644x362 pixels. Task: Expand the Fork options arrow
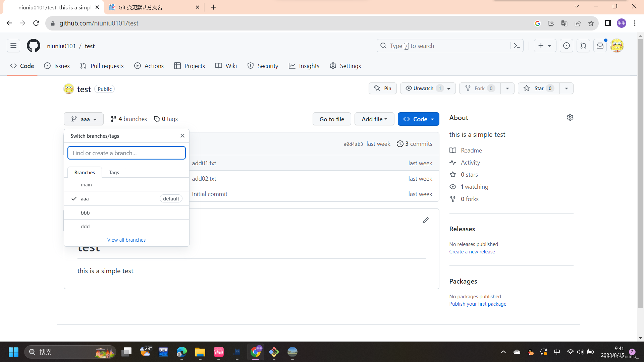507,88
